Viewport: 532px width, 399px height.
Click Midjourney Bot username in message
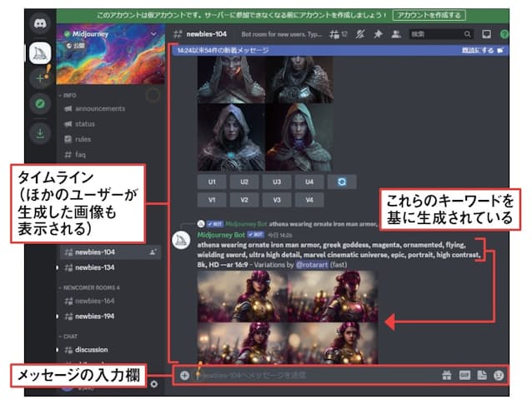(x=221, y=235)
